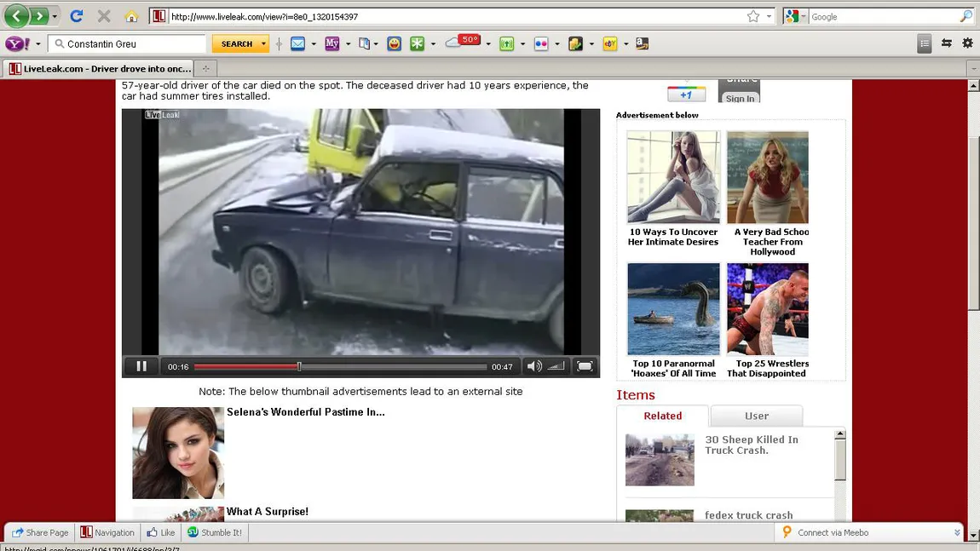This screenshot has width=980, height=551.
Task: Open the toolbar list view icon
Action: point(925,43)
